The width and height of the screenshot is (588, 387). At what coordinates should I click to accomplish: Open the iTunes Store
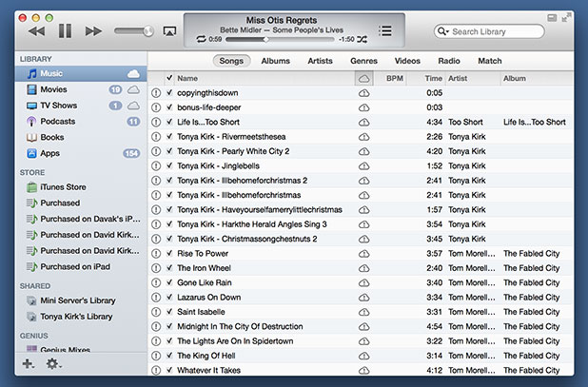pos(81,187)
